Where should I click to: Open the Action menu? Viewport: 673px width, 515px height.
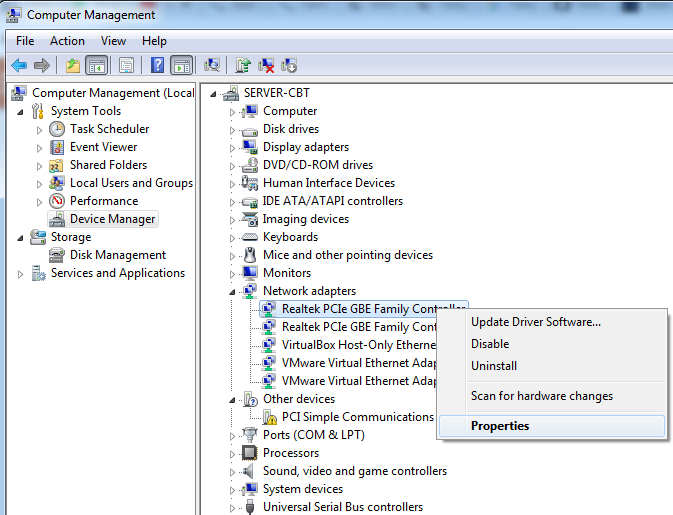click(x=67, y=41)
